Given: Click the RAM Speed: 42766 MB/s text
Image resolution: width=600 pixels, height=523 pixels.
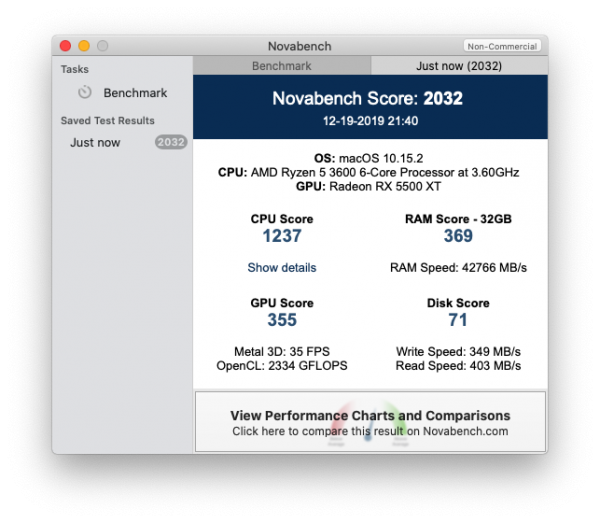Looking at the screenshot, I should 458,267.
